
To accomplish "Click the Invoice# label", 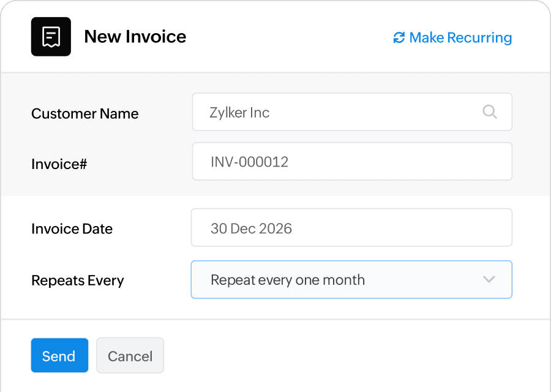I will tap(59, 164).
